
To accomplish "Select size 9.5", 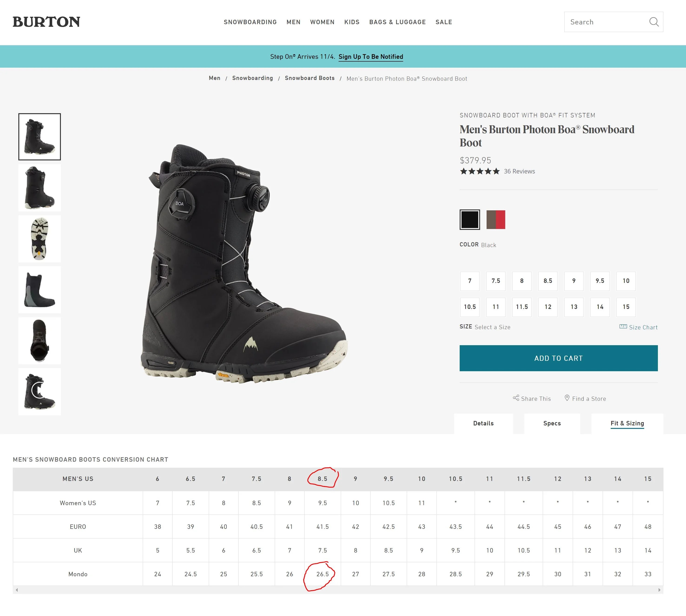I will click(600, 281).
